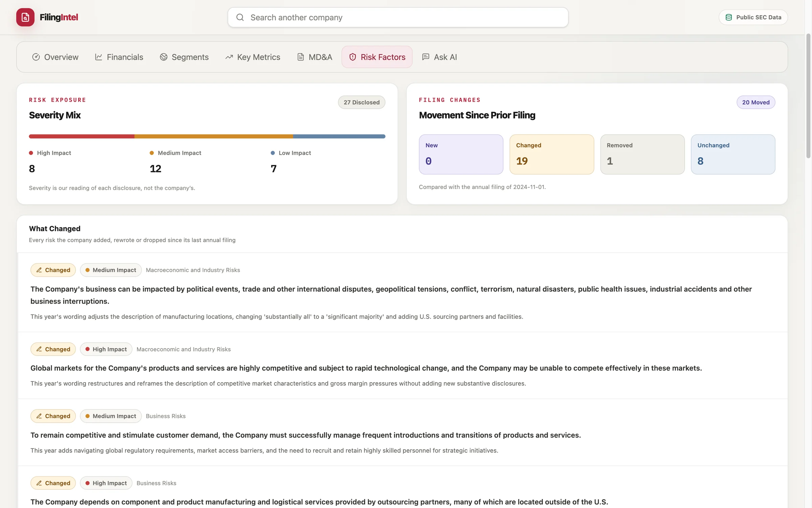This screenshot has width=812, height=508.
Task: Open the Key Metrics tab
Action: (x=253, y=57)
